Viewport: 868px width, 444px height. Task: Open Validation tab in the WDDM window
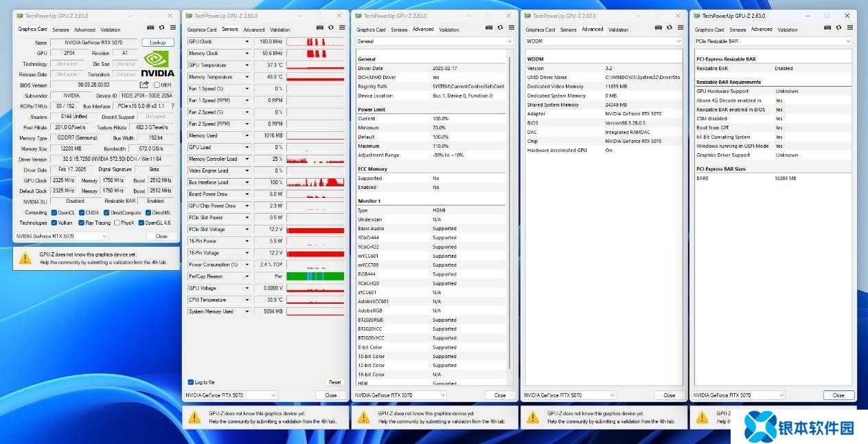[618, 30]
